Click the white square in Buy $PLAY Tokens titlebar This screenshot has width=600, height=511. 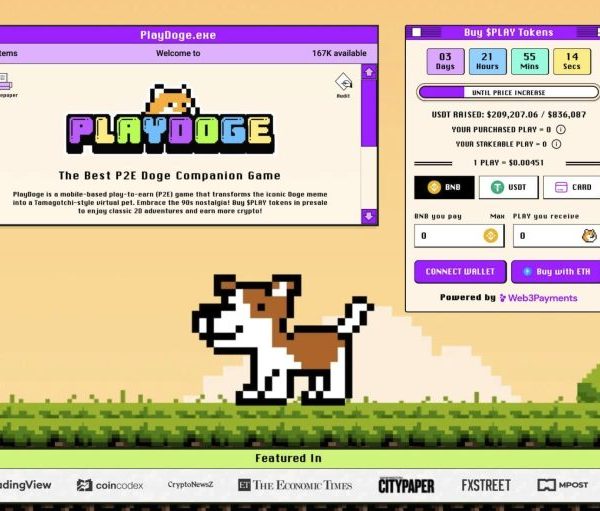416,33
